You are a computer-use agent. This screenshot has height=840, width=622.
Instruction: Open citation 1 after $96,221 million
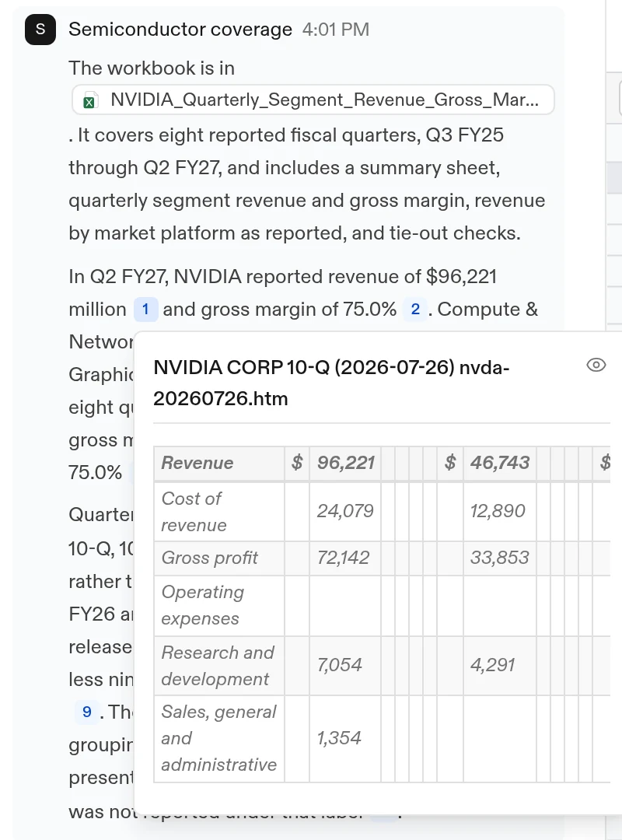(x=145, y=310)
